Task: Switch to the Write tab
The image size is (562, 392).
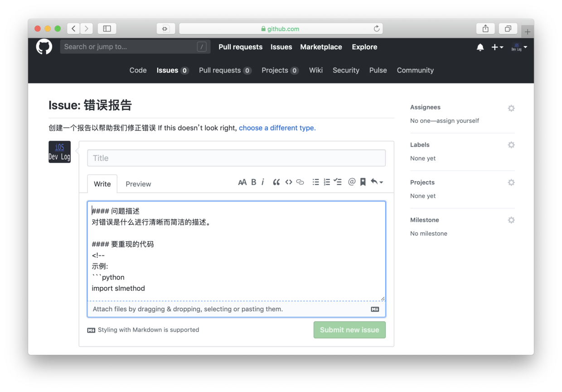Action: pos(102,184)
